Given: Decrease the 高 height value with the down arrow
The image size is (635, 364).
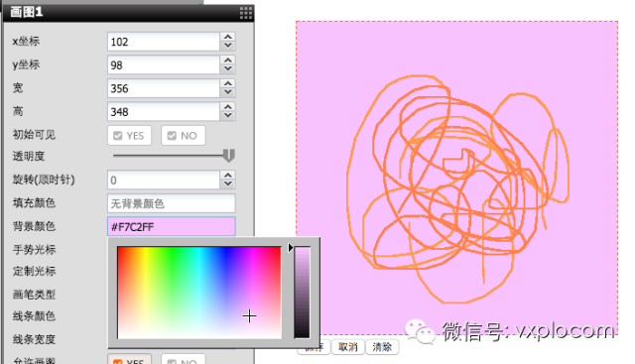Looking at the screenshot, I should click(228, 116).
